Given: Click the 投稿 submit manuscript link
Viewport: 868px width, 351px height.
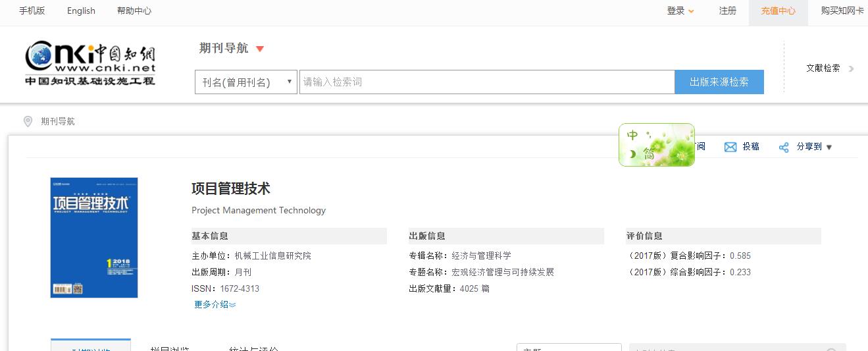Looking at the screenshot, I should [x=751, y=147].
